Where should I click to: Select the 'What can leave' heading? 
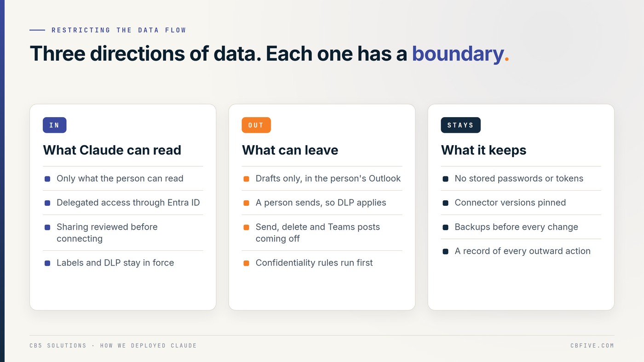[x=290, y=150]
